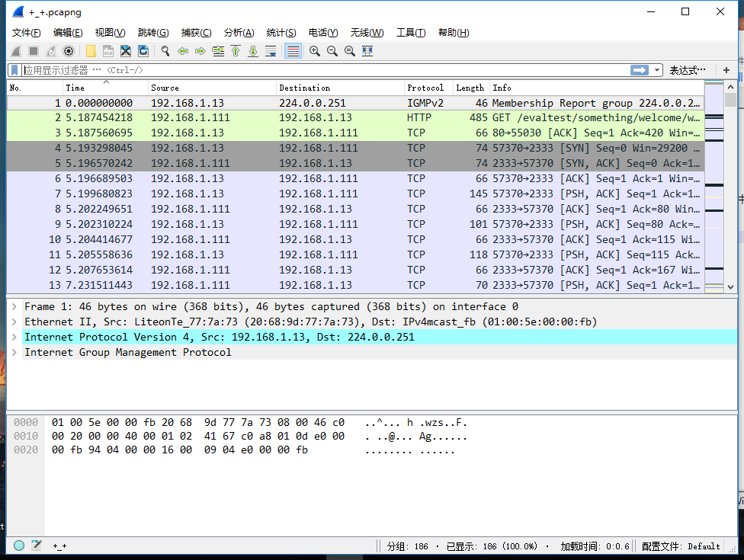This screenshot has height=560, width=744.
Task: Select packet 1 IGMPv2 Membership Report
Action: pyautogui.click(x=355, y=103)
